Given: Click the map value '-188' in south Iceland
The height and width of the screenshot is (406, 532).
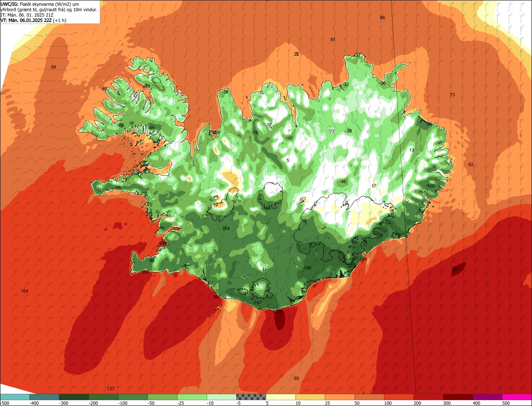Looking at the screenshot, I should point(307,268).
